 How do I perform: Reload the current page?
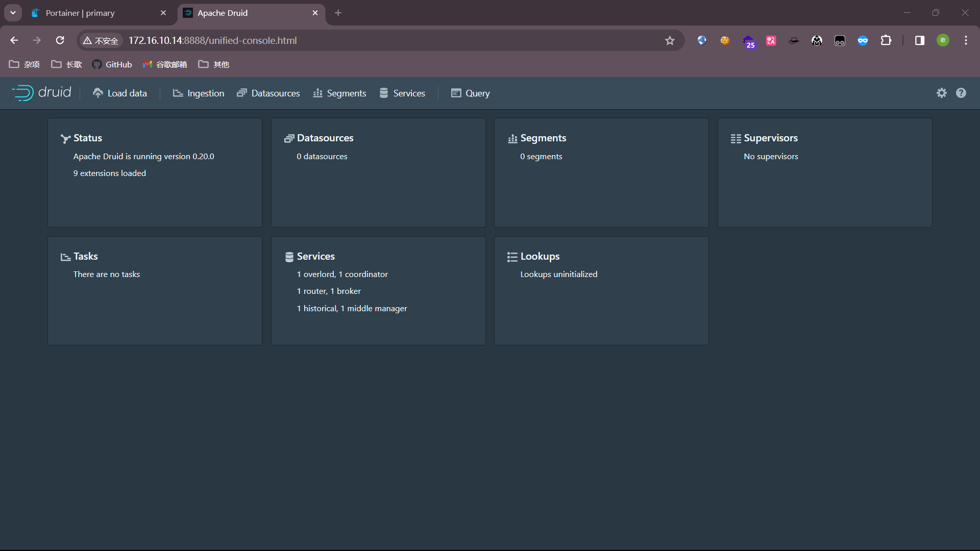point(60,40)
